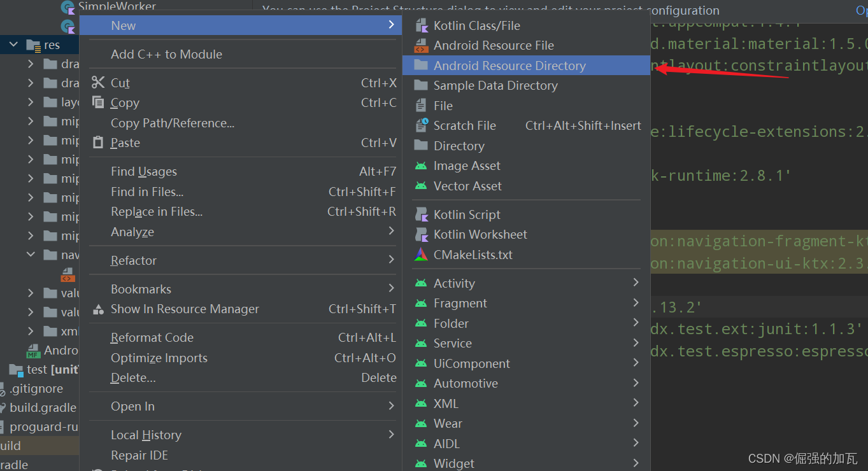The height and width of the screenshot is (471, 868).
Task: Select XML in New submenu
Action: 527,404
